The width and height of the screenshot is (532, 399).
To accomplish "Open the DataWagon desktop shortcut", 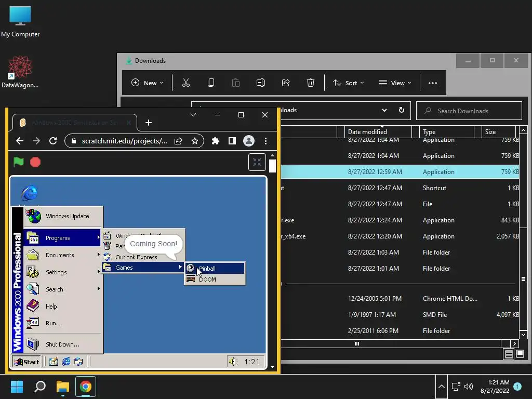I will coord(20,72).
